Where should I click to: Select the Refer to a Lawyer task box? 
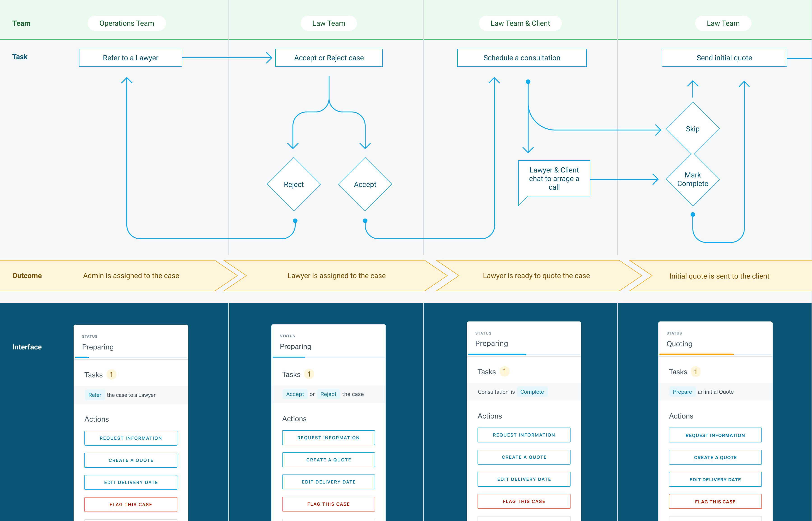coord(130,58)
